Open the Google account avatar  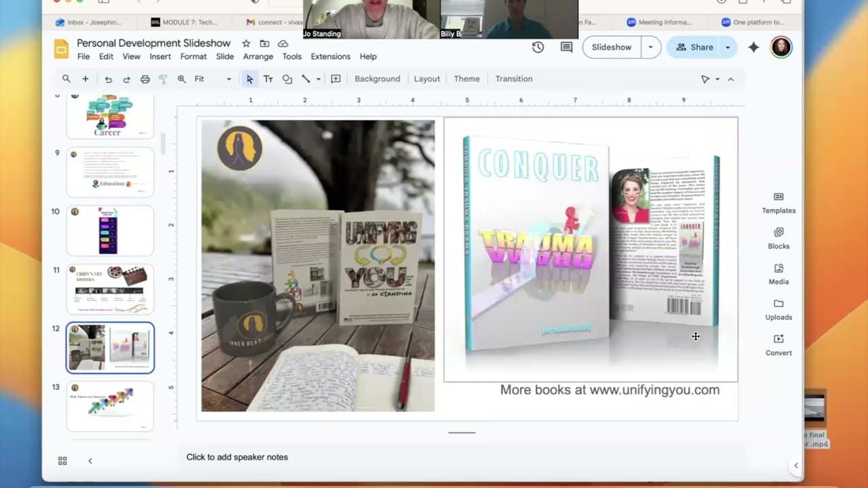click(781, 47)
